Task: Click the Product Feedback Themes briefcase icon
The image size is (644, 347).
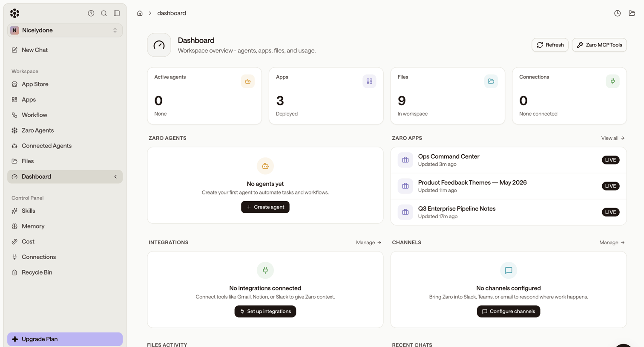Action: 405,186
